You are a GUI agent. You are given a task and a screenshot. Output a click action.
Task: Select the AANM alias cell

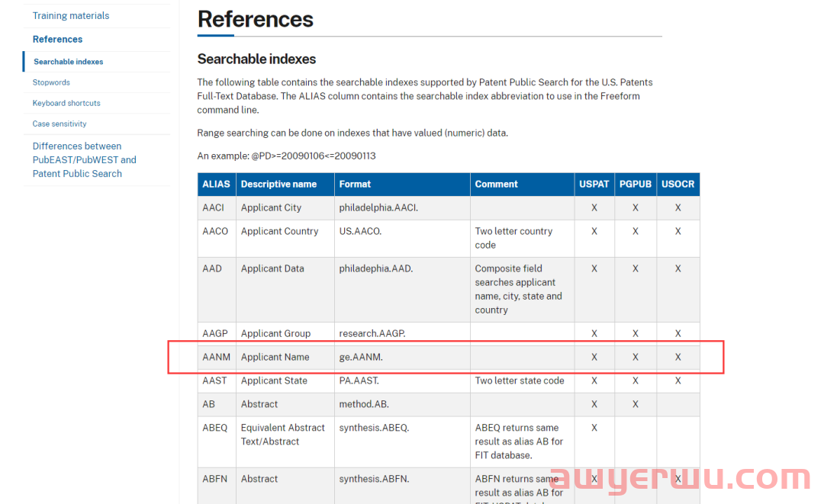coord(216,357)
